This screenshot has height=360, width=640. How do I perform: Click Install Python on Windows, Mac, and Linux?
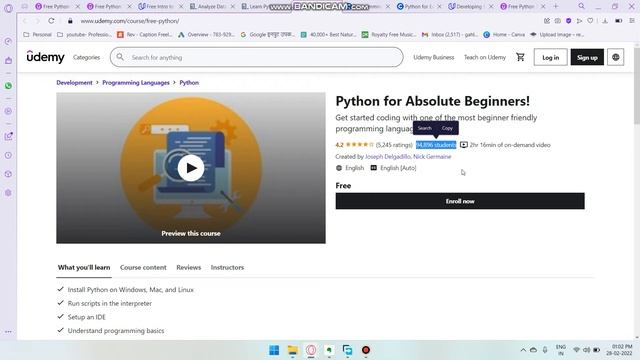131,290
